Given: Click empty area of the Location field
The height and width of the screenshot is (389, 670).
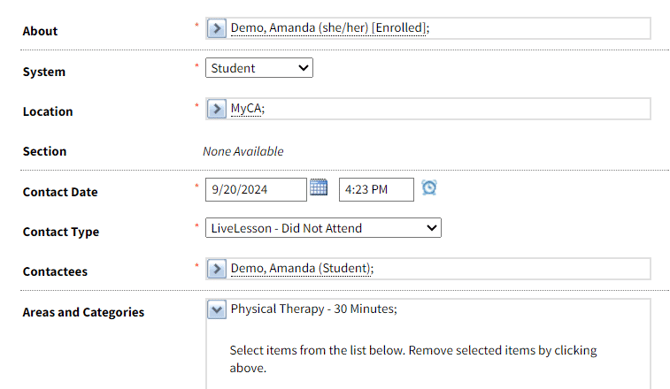Looking at the screenshot, I should (457, 109).
